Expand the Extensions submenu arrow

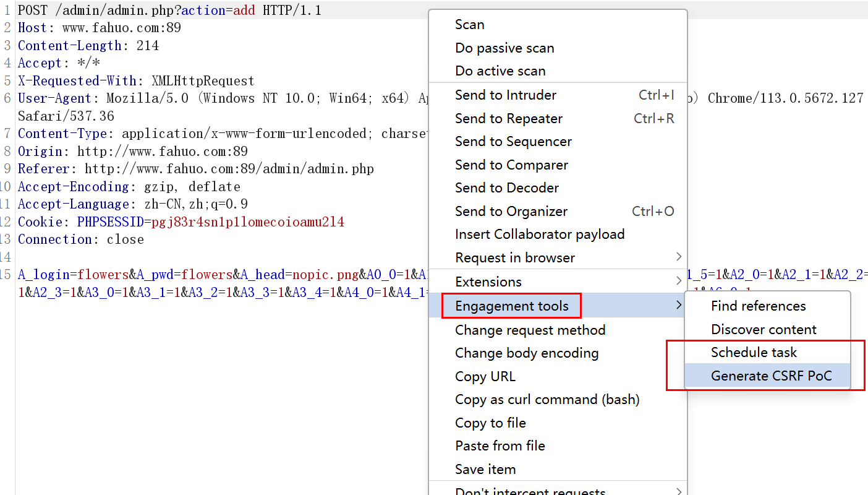679,282
